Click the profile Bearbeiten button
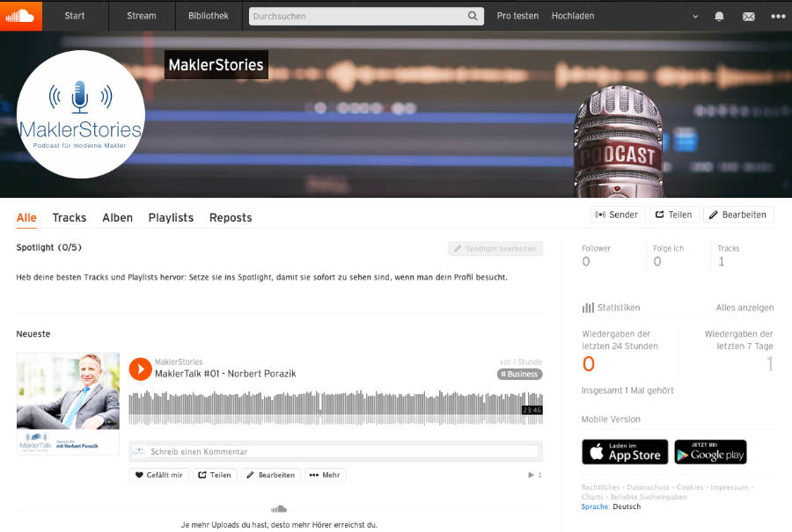Viewport: 792px width, 532px height. [738, 215]
